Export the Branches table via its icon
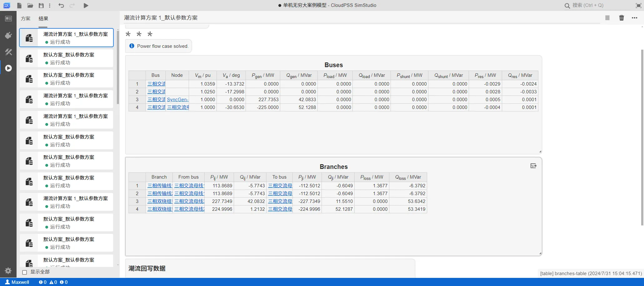 coord(533,166)
